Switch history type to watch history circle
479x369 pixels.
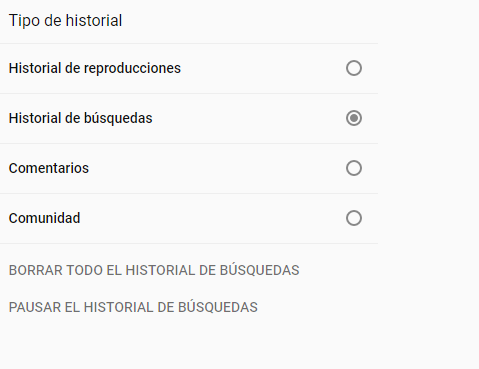[354, 68]
